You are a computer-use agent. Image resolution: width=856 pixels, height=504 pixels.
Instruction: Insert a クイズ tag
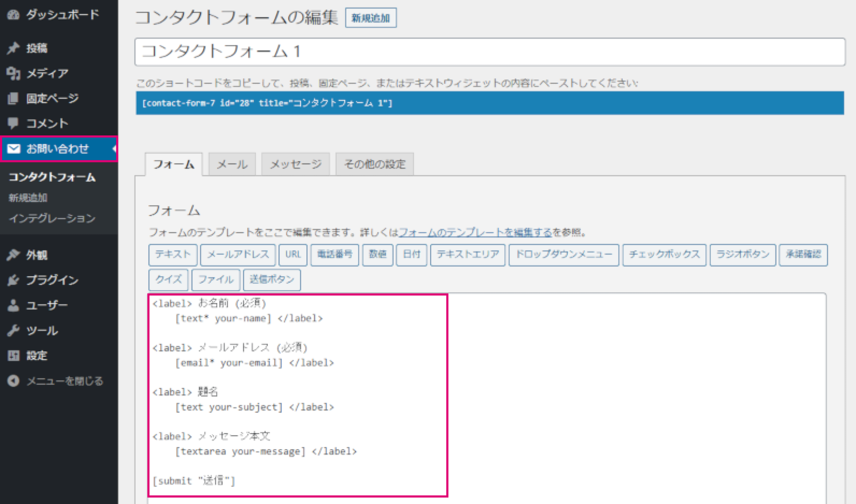click(169, 279)
